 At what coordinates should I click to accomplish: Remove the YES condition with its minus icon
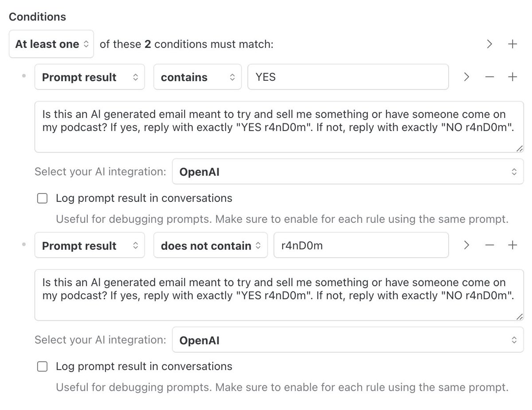point(489,77)
